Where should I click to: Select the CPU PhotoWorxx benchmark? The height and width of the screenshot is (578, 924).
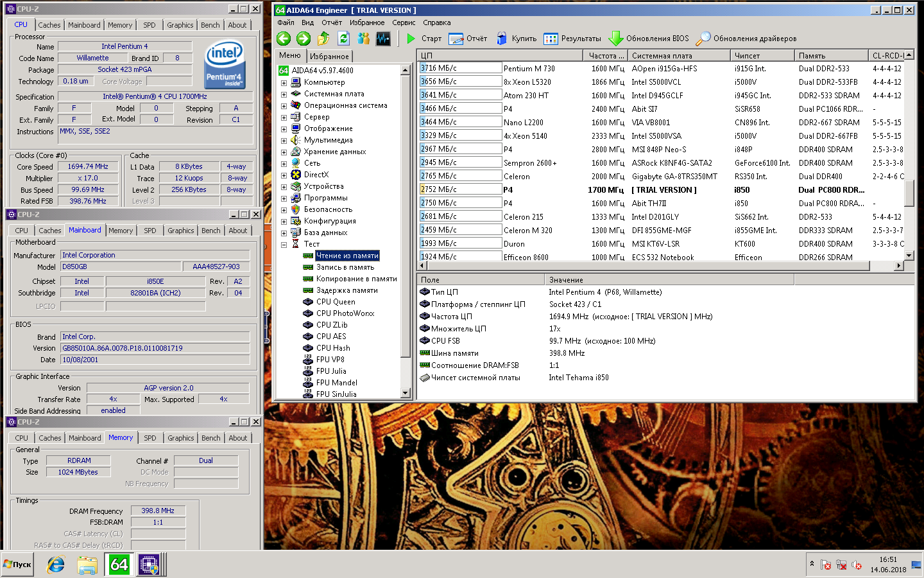tap(345, 313)
